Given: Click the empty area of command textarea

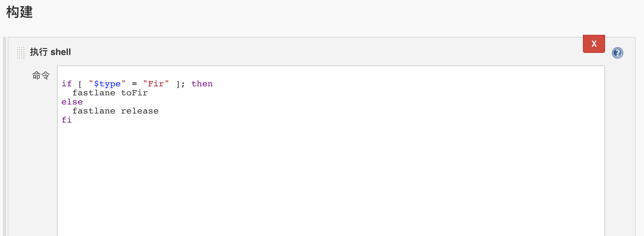Looking at the screenshot, I should point(330,174).
